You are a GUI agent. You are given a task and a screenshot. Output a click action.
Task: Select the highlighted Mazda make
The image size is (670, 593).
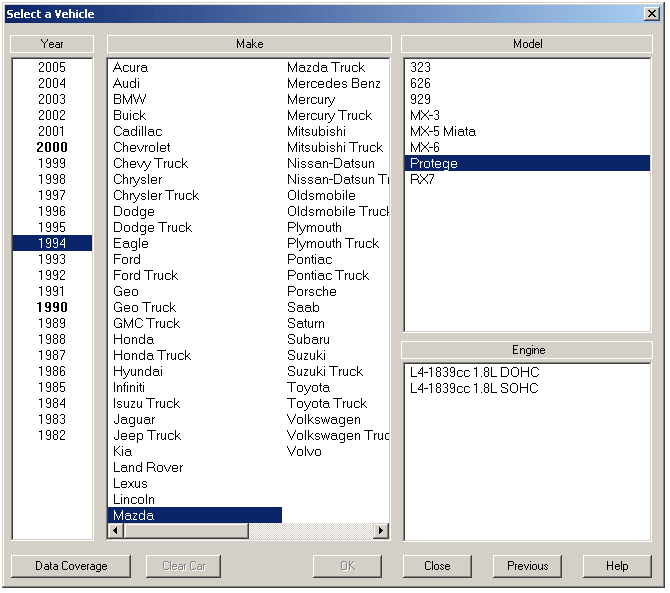pos(195,515)
